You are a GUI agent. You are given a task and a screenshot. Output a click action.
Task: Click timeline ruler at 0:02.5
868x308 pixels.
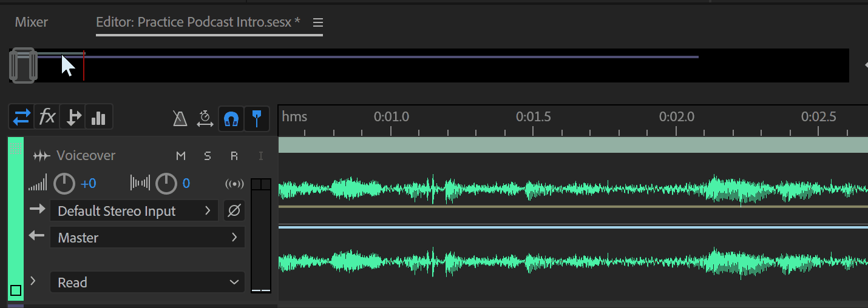[x=819, y=116]
